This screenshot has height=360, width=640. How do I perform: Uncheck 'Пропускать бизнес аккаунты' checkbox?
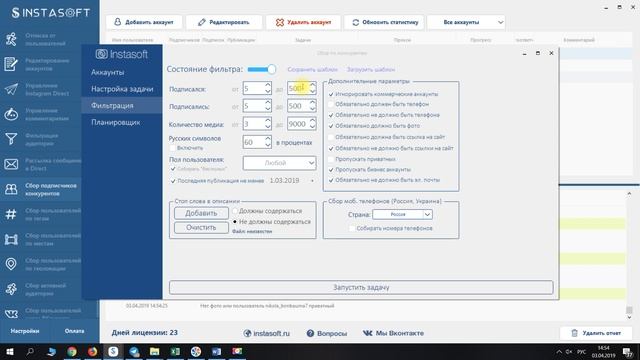pos(331,169)
